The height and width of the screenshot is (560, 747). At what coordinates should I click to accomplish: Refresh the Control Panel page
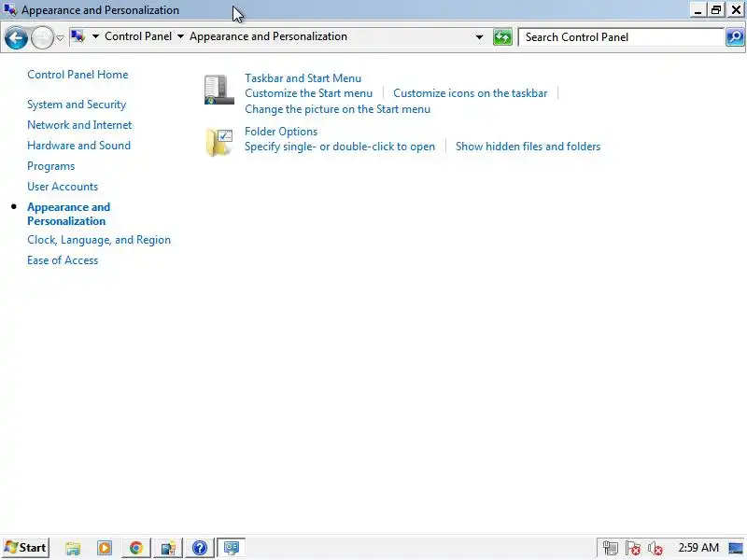[x=502, y=37]
